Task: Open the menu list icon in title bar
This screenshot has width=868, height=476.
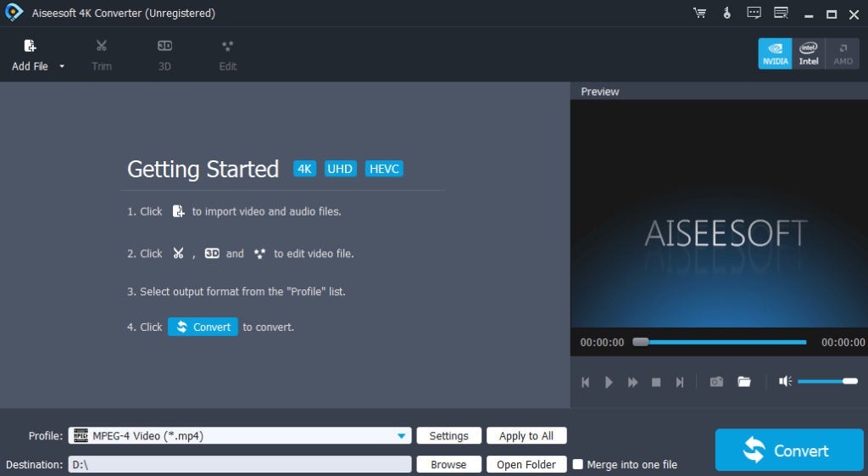Action: 781,13
